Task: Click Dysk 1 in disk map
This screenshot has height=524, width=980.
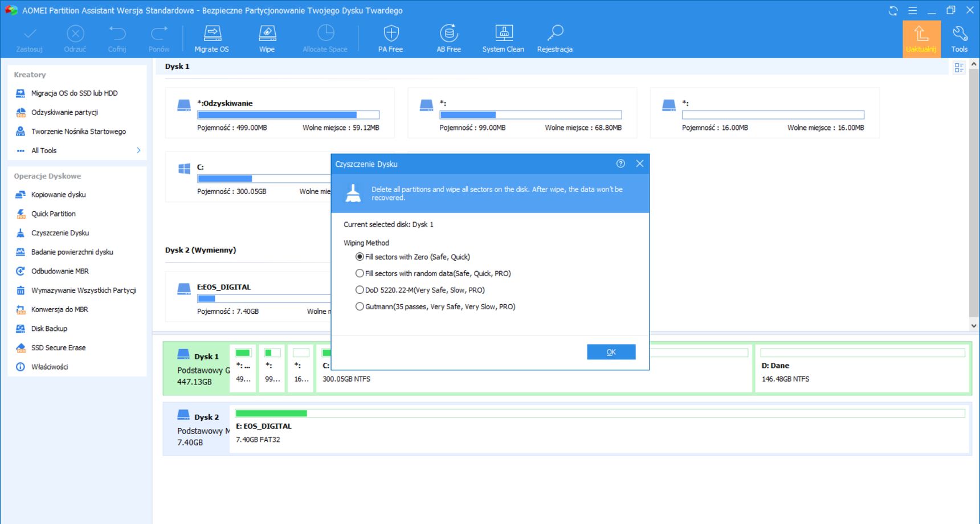Action: pyautogui.click(x=197, y=368)
